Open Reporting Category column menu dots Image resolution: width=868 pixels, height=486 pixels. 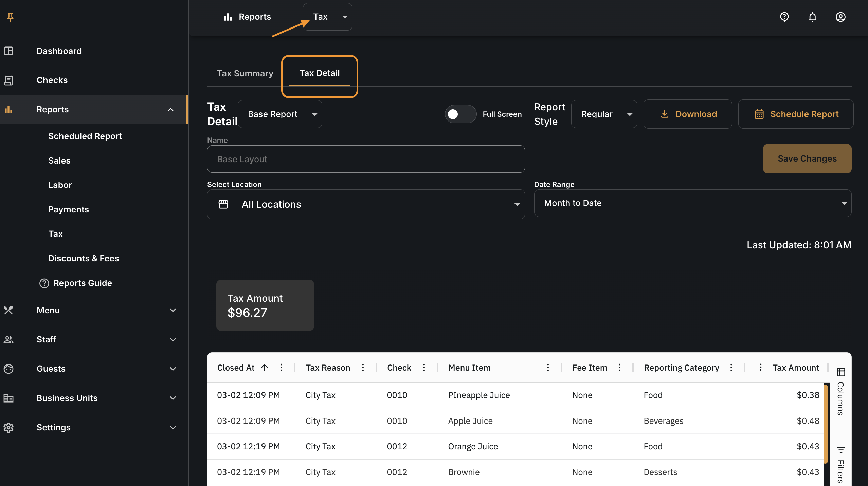click(x=731, y=368)
